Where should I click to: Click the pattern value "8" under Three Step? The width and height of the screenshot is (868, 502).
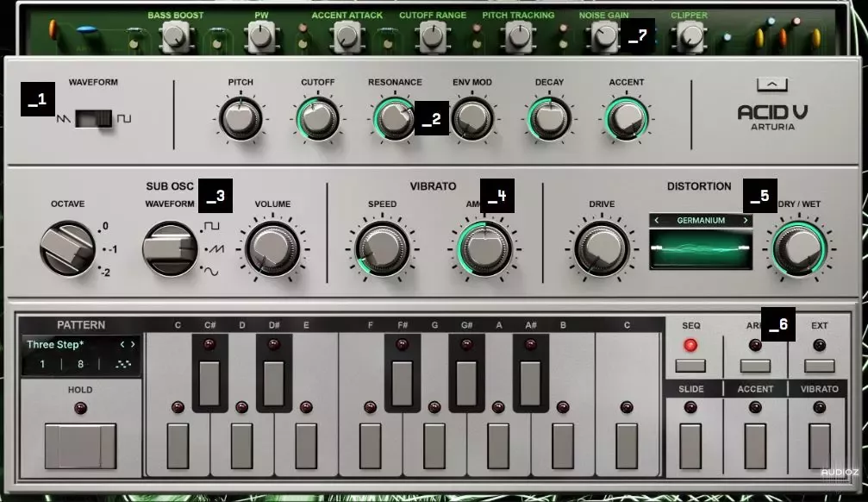(x=81, y=364)
